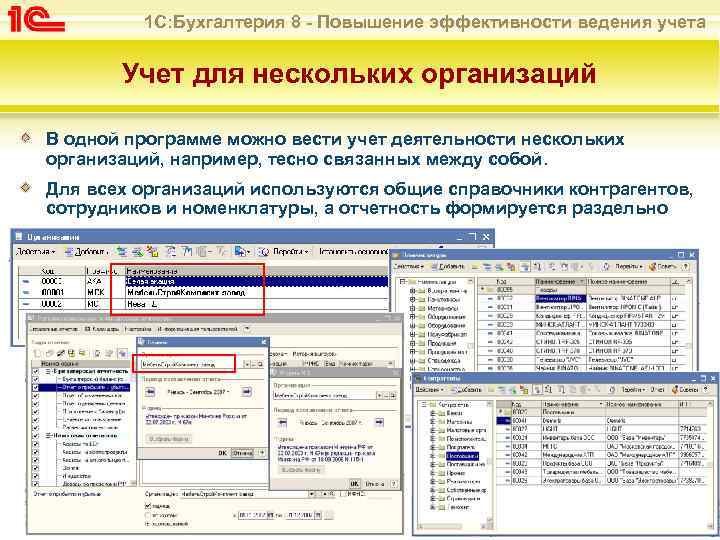Screen dimensions: 720x540
Task: Toggle the Бухгалтерский баланс checkbox
Action: click(36, 379)
